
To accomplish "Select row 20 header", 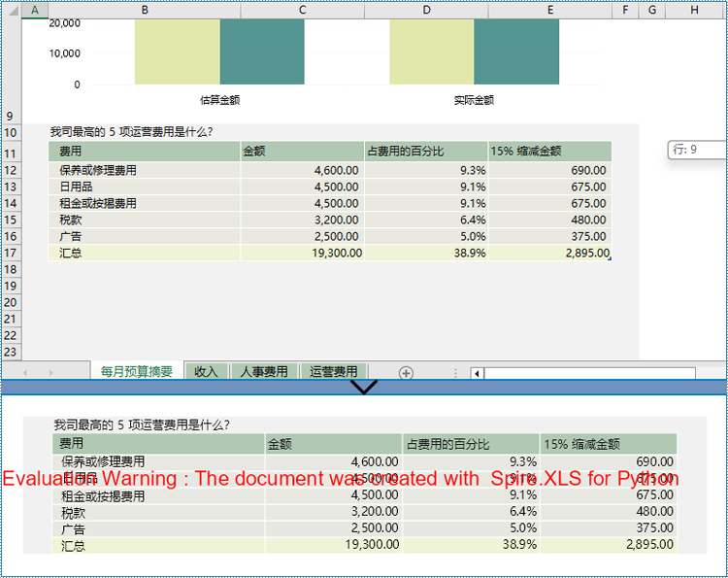I will (11, 302).
